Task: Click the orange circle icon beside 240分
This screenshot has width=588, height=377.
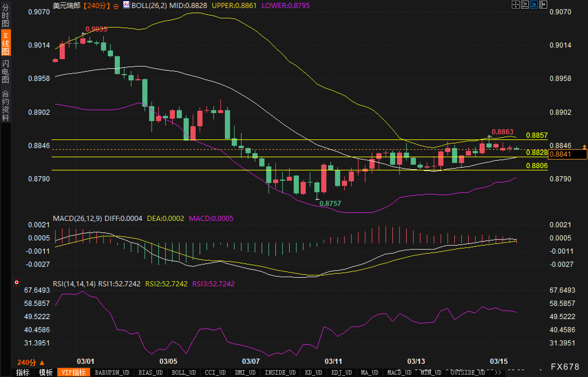Action: click(116, 6)
